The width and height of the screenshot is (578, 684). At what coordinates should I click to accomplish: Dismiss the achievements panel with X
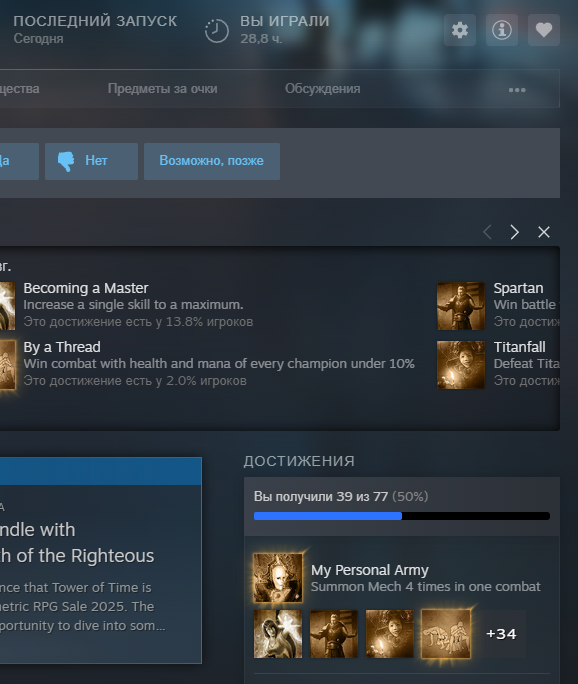(x=544, y=232)
